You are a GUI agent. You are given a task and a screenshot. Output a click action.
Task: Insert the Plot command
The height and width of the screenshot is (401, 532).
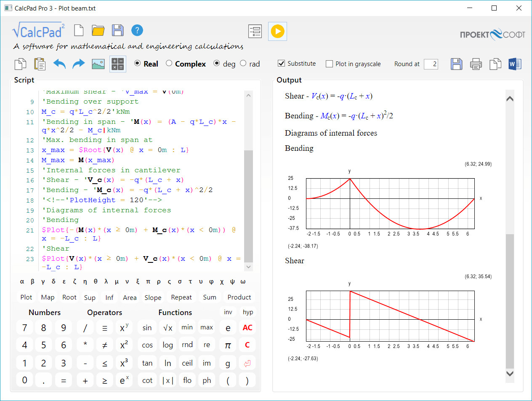[26, 297]
